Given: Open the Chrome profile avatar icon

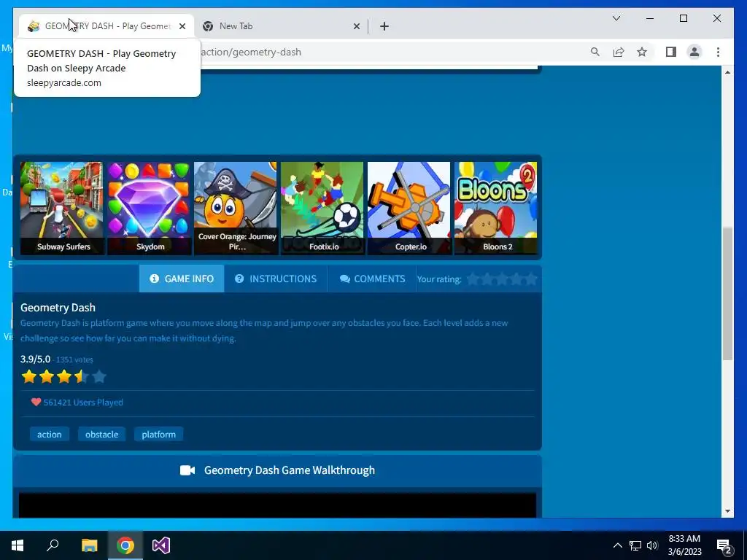Looking at the screenshot, I should click(x=694, y=52).
